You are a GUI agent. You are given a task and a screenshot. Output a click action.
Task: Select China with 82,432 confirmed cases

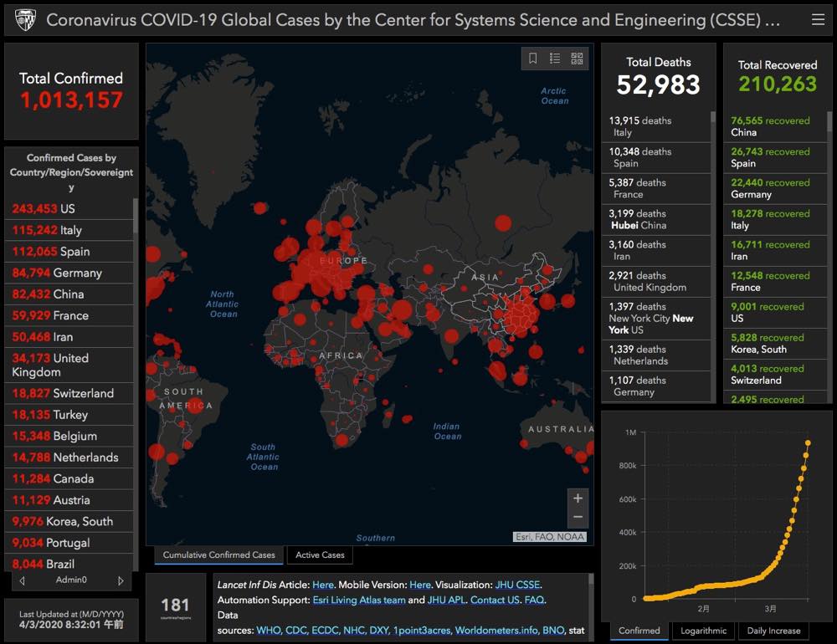tap(69, 294)
